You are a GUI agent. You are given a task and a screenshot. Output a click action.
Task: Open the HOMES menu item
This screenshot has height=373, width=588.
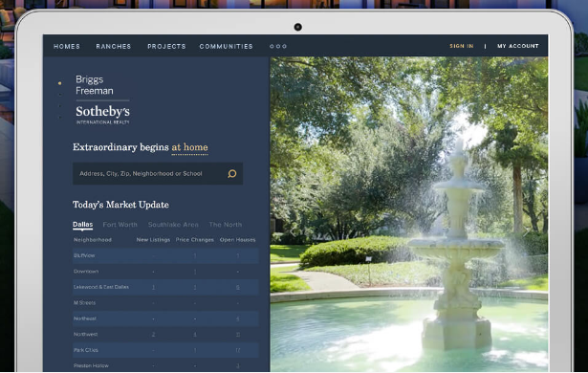[x=67, y=46]
